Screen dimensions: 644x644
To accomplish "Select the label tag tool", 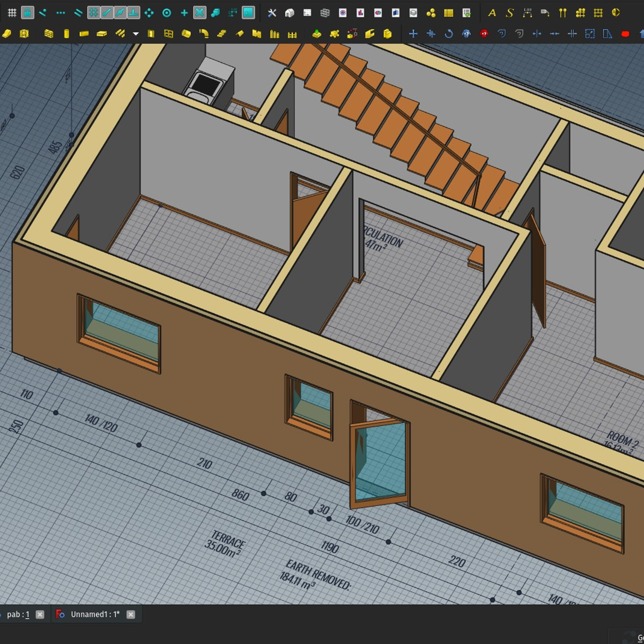I will click(545, 13).
